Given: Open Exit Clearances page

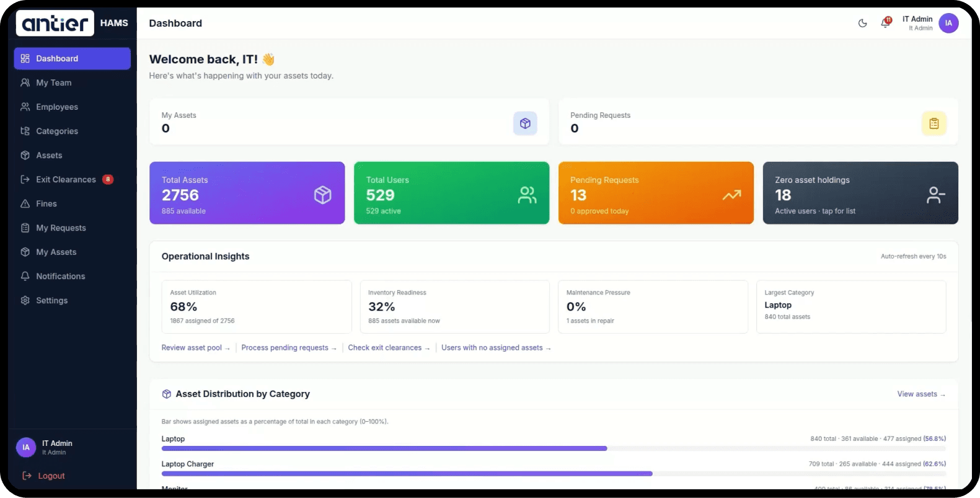Looking at the screenshot, I should point(73,179).
